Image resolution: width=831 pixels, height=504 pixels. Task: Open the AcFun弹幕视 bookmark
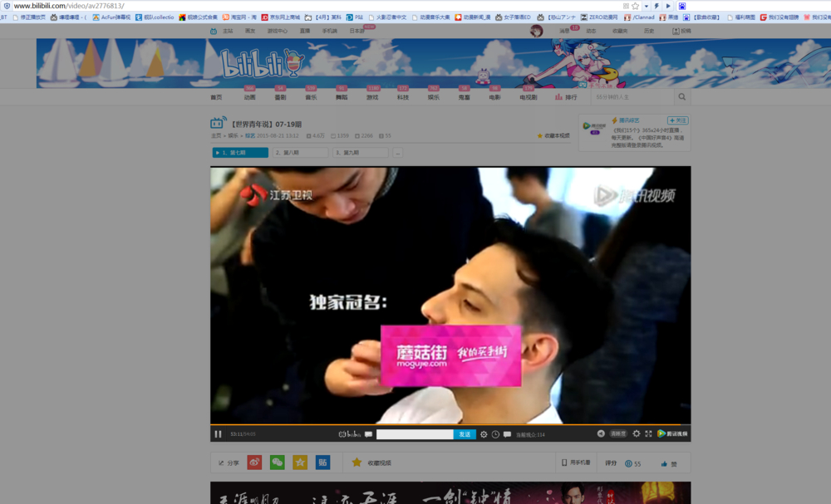111,17
